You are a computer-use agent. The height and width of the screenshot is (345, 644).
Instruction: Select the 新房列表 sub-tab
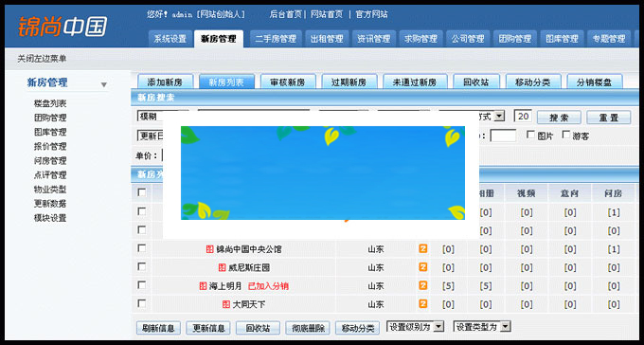(226, 82)
